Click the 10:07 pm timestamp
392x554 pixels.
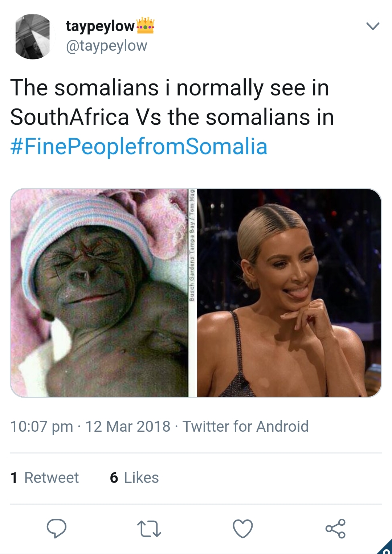(42, 426)
